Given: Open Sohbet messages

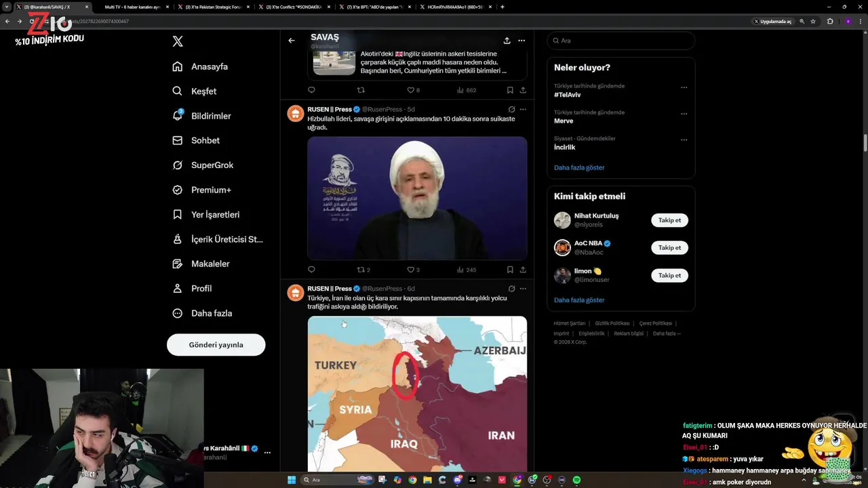Looking at the screenshot, I should 196,140.
